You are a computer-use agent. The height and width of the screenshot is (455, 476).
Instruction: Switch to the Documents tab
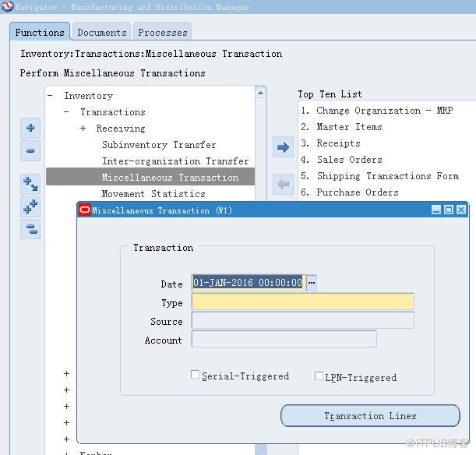102,32
